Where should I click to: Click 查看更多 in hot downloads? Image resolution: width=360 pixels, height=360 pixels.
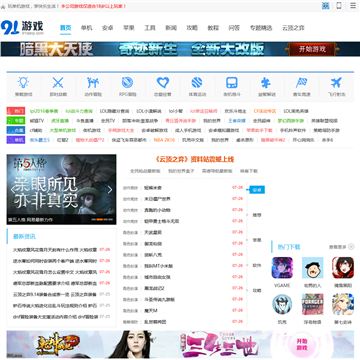point(338,247)
